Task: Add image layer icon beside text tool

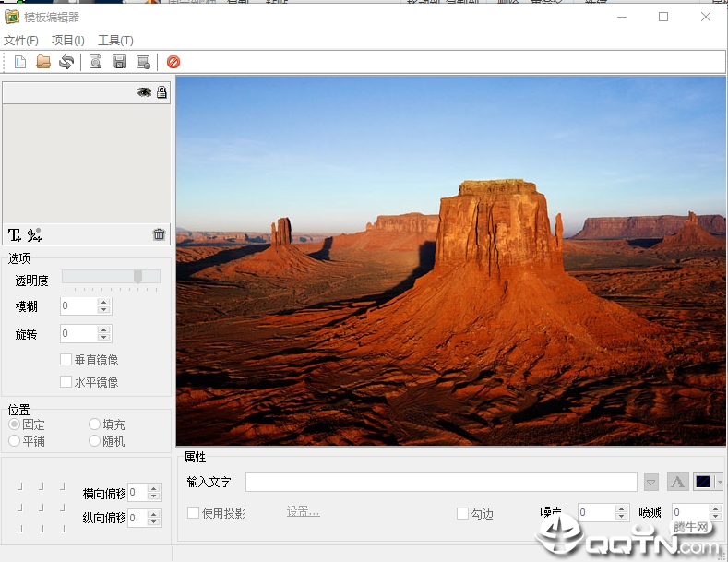Action: tap(34, 235)
